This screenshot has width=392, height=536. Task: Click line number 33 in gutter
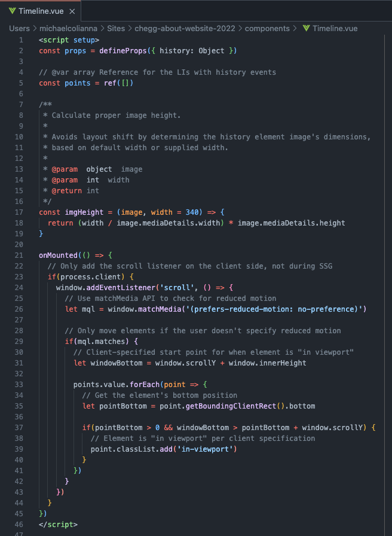(19, 385)
